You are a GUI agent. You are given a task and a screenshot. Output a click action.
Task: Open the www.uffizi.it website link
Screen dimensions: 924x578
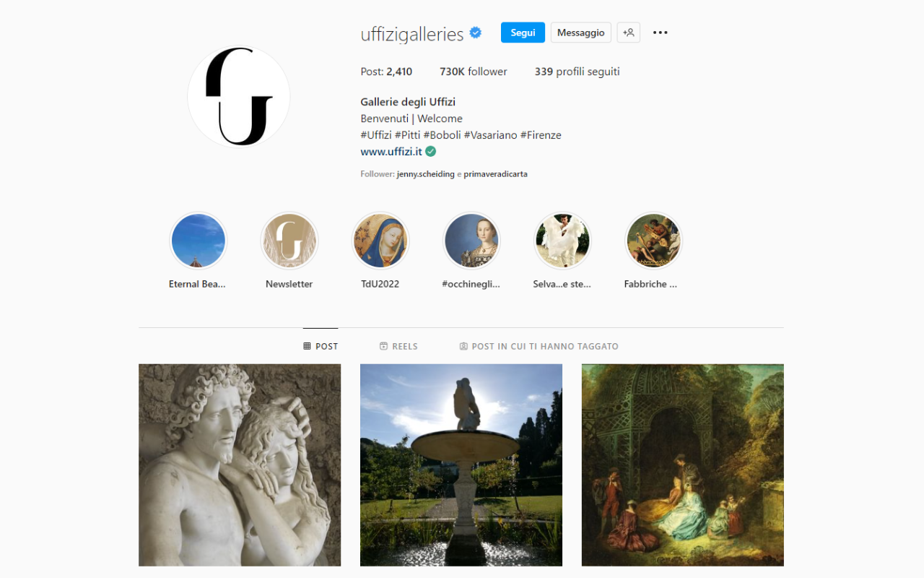391,152
